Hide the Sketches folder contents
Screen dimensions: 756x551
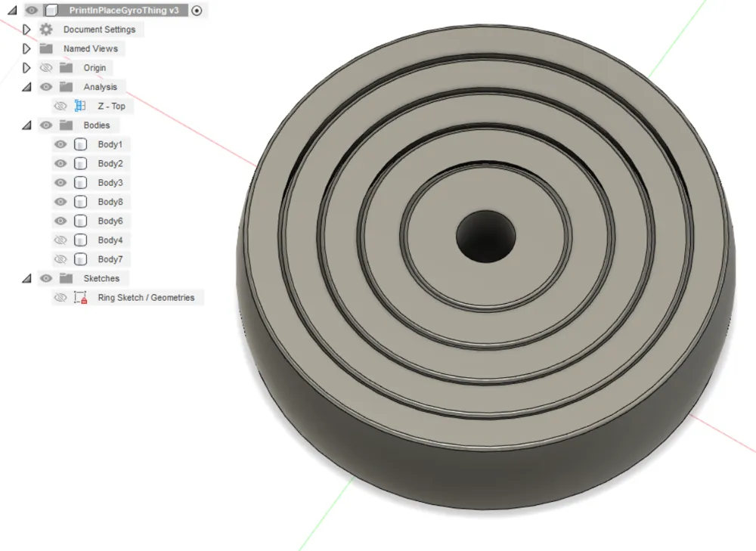pos(46,278)
